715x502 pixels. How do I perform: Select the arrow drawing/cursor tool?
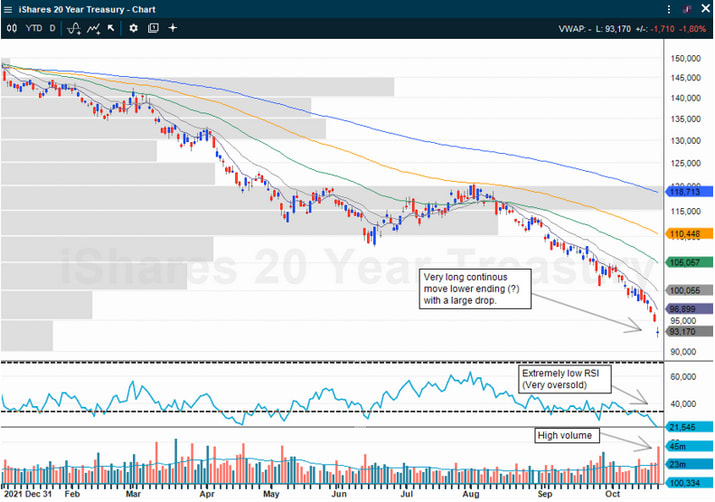(111, 28)
